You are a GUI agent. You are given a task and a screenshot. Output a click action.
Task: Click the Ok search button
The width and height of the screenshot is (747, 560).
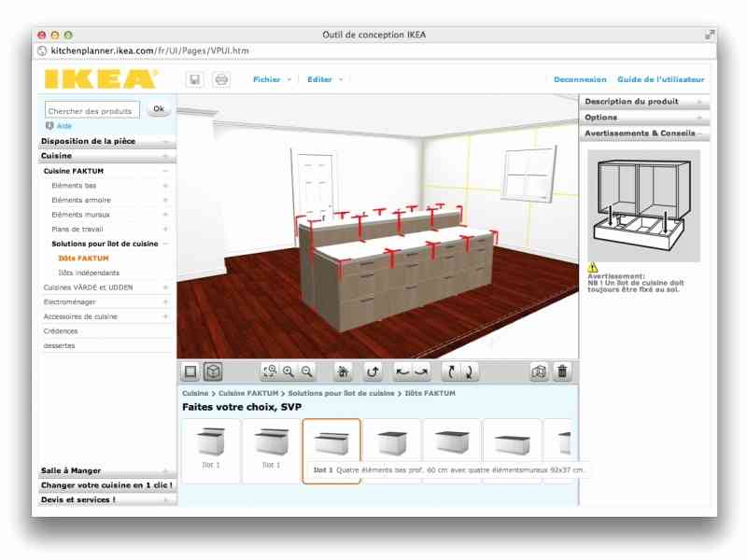tap(159, 109)
